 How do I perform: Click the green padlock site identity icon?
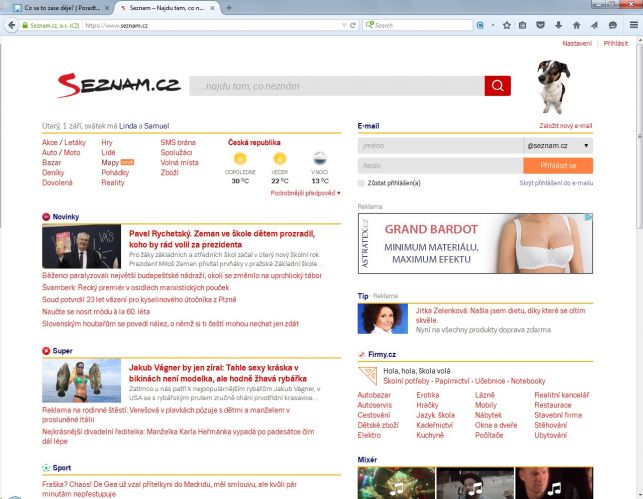point(25,25)
